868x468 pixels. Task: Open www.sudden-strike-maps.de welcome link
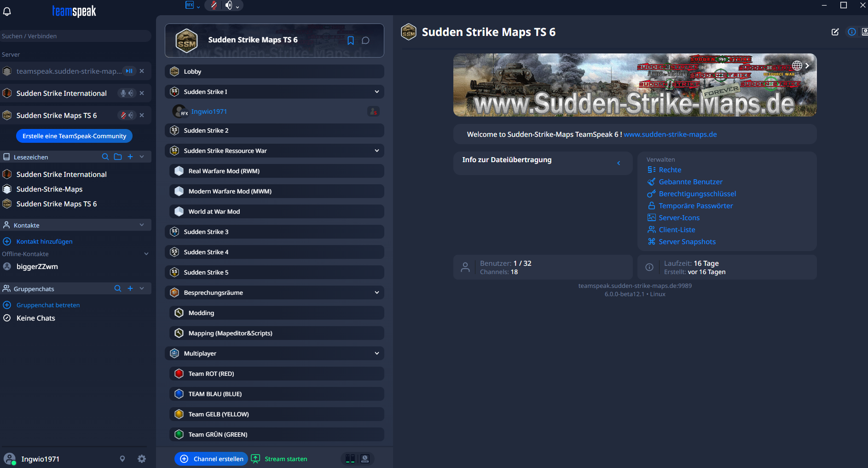670,135
